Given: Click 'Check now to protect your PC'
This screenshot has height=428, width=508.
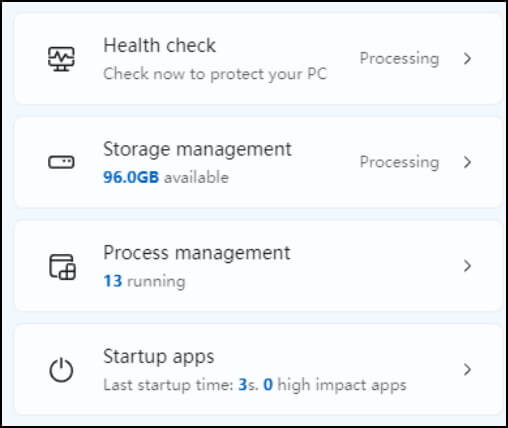Looking at the screenshot, I should (215, 74).
